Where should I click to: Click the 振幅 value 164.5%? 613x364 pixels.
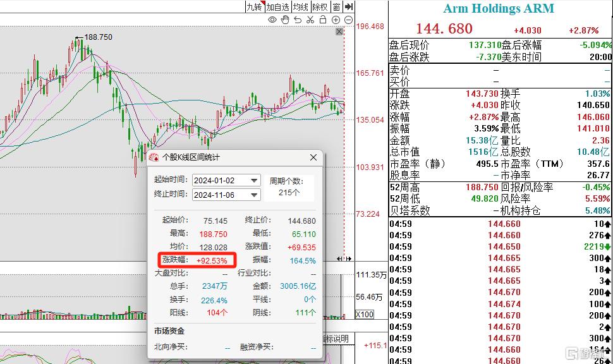tap(303, 260)
